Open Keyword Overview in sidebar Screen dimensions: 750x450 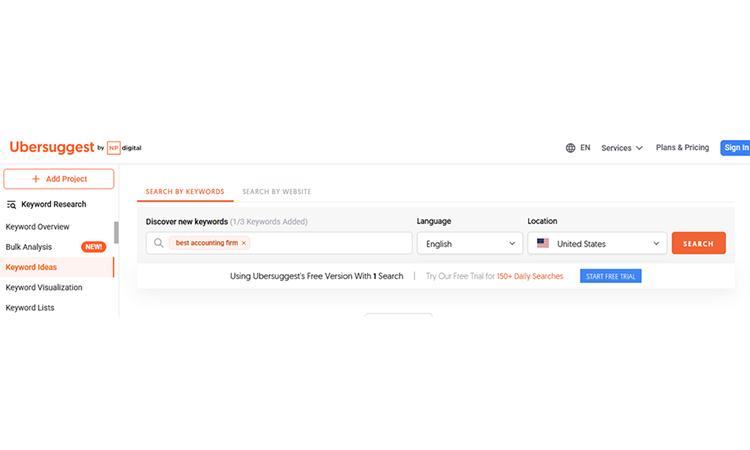pos(37,227)
